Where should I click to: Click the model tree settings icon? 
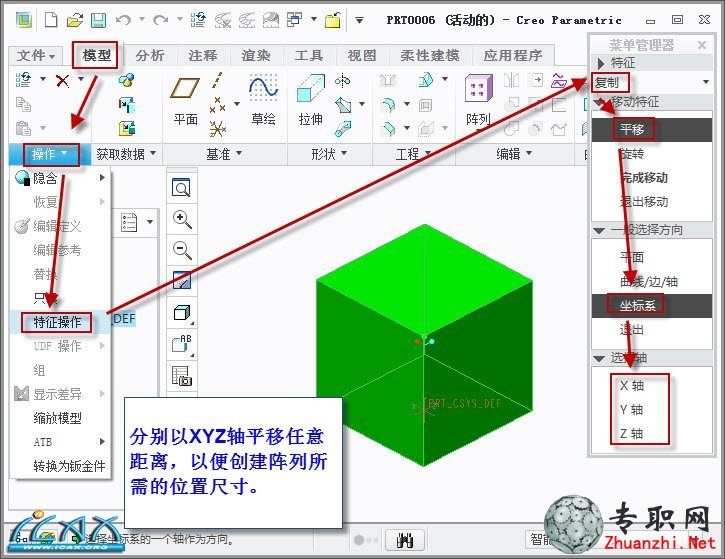coord(129,222)
